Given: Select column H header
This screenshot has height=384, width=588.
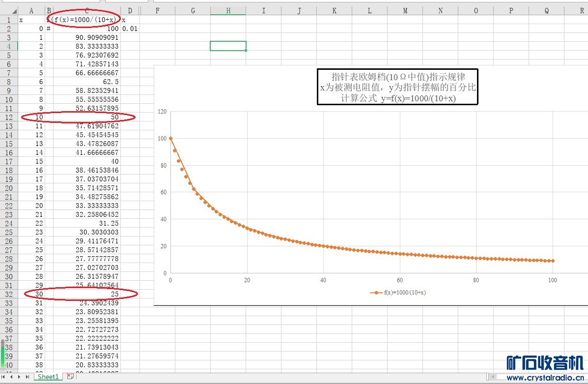Looking at the screenshot, I should pyautogui.click(x=228, y=10).
